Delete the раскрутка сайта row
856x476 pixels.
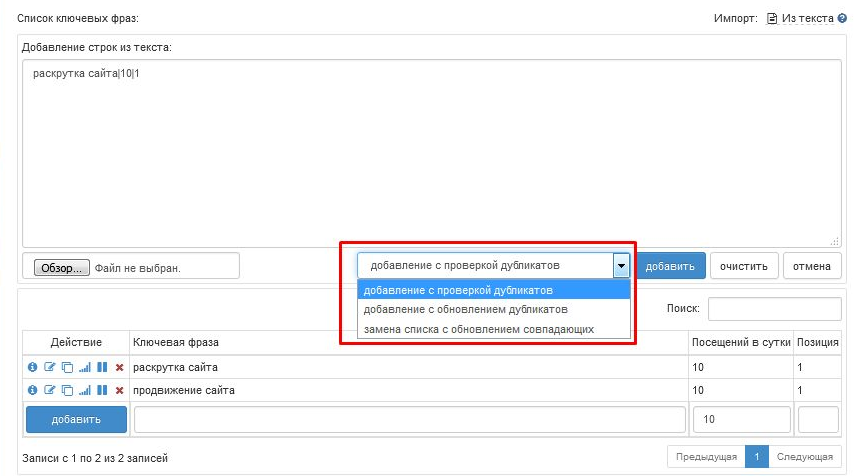tap(119, 367)
